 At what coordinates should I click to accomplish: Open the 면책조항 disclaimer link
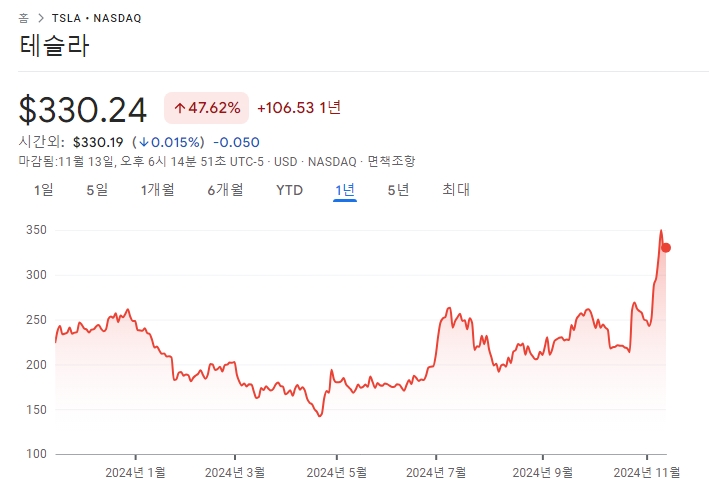coord(391,161)
